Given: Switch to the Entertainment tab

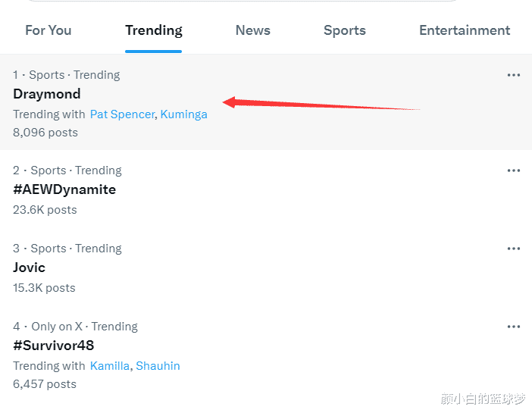Looking at the screenshot, I should (465, 30).
